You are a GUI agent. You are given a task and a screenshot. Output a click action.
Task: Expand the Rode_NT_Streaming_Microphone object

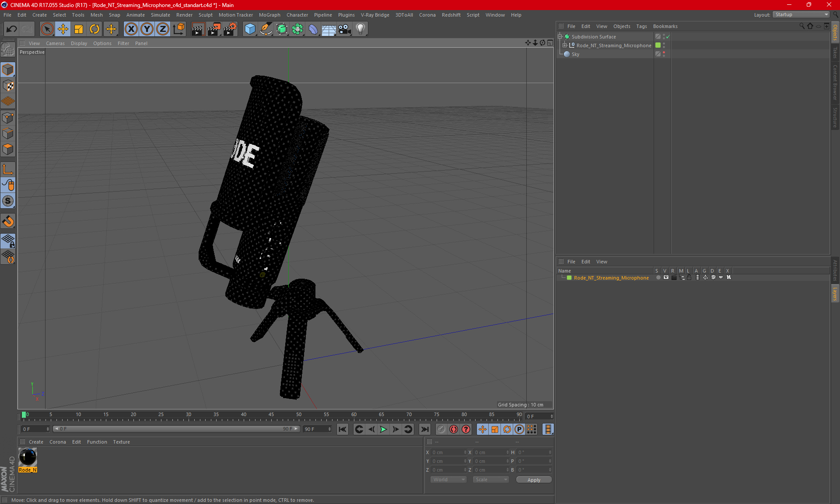[564, 45]
